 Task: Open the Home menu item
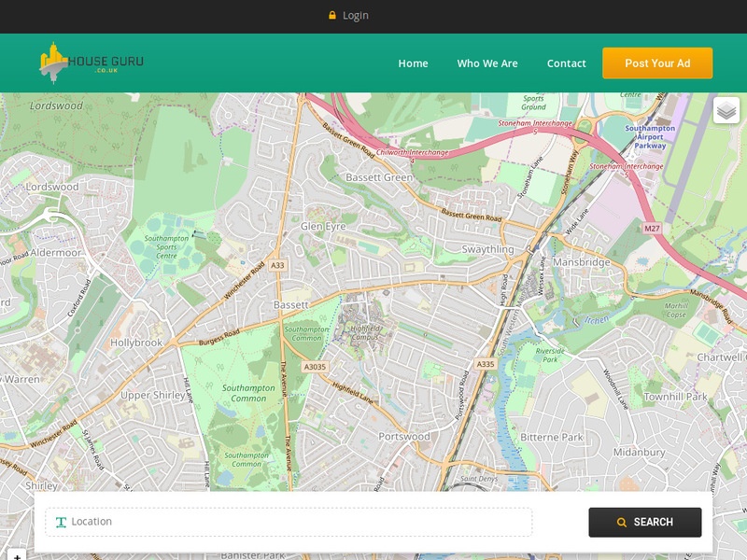413,63
